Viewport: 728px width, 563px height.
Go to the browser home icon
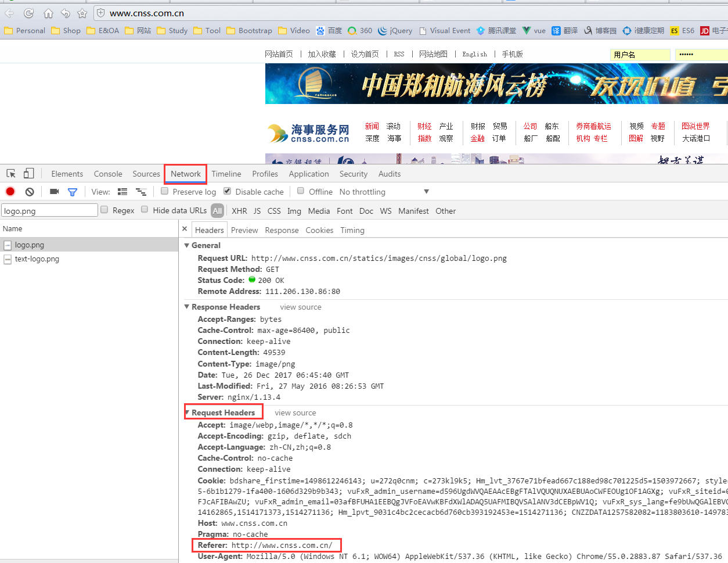click(x=48, y=13)
